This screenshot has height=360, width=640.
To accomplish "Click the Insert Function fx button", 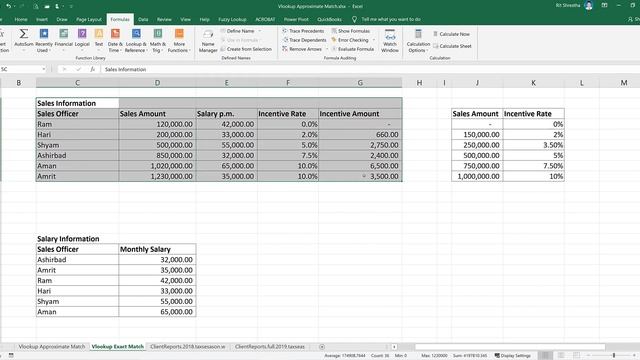I will click(x=93, y=69).
